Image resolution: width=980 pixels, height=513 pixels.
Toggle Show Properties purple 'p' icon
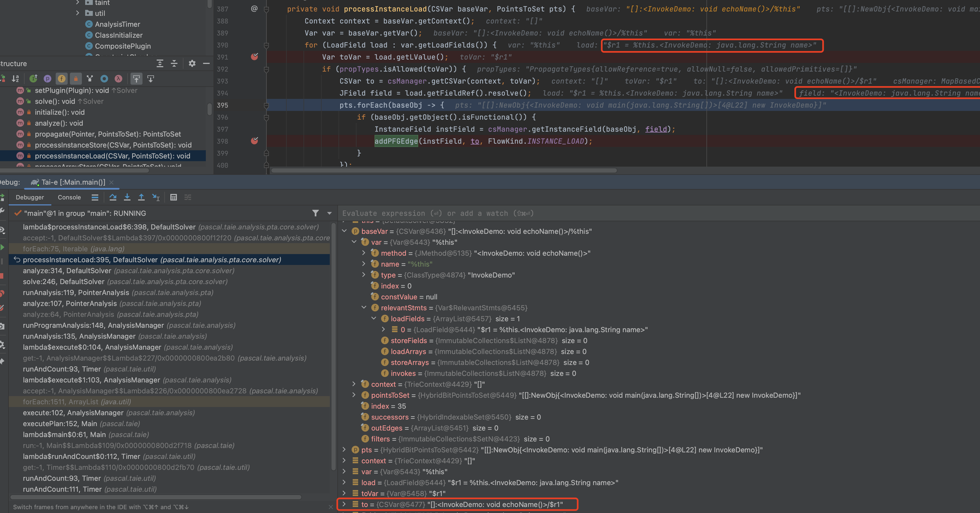pos(47,79)
